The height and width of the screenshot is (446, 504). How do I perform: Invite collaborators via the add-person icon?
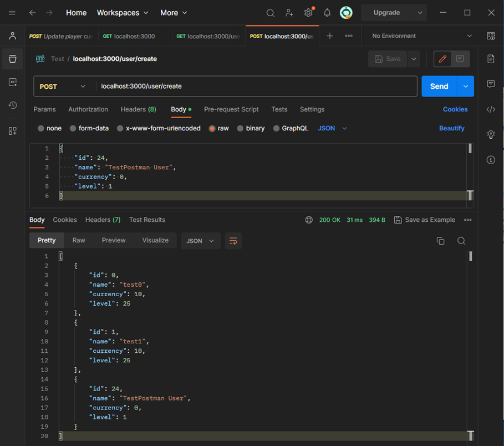click(289, 13)
